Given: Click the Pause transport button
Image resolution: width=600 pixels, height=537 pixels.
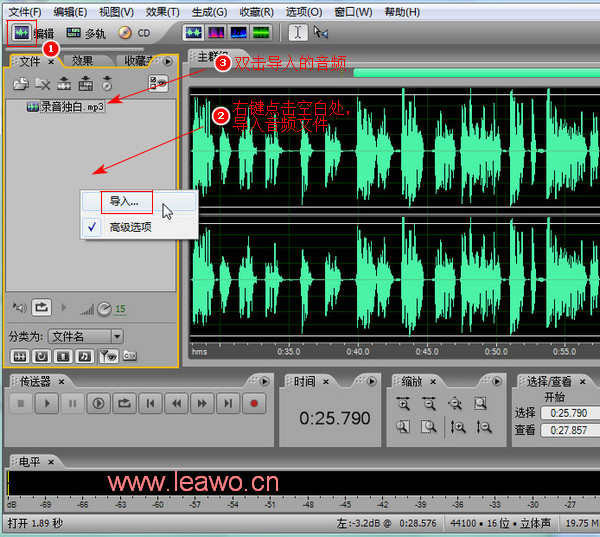Looking at the screenshot, I should pos(72,403).
